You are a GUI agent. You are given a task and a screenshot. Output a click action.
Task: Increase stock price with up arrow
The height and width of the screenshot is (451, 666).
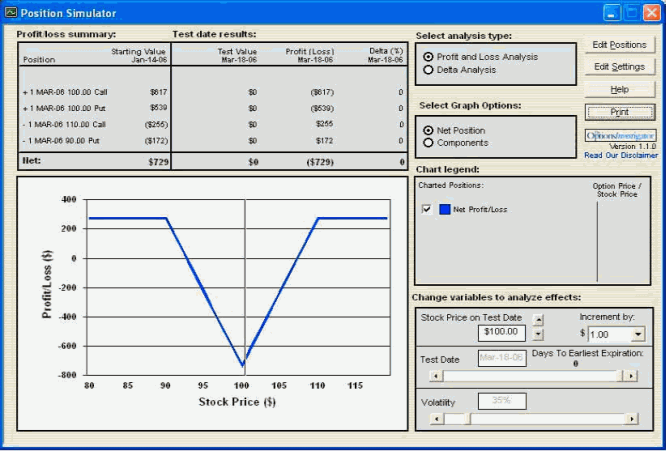[539, 320]
